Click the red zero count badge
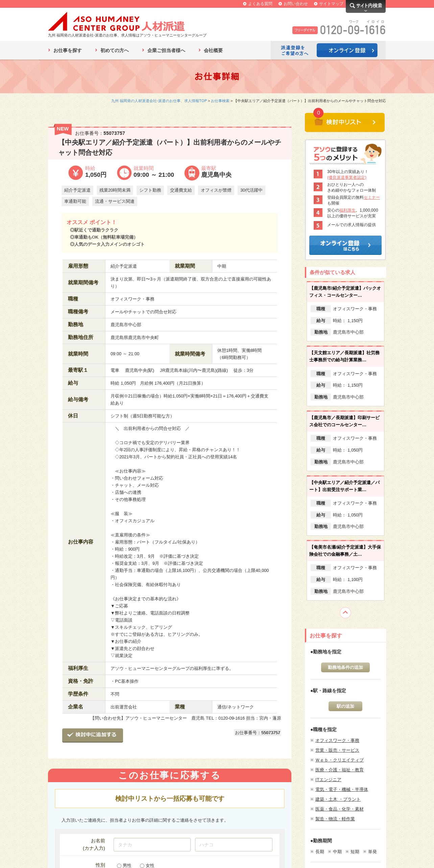Screen dimensions: 434x868 318,113
